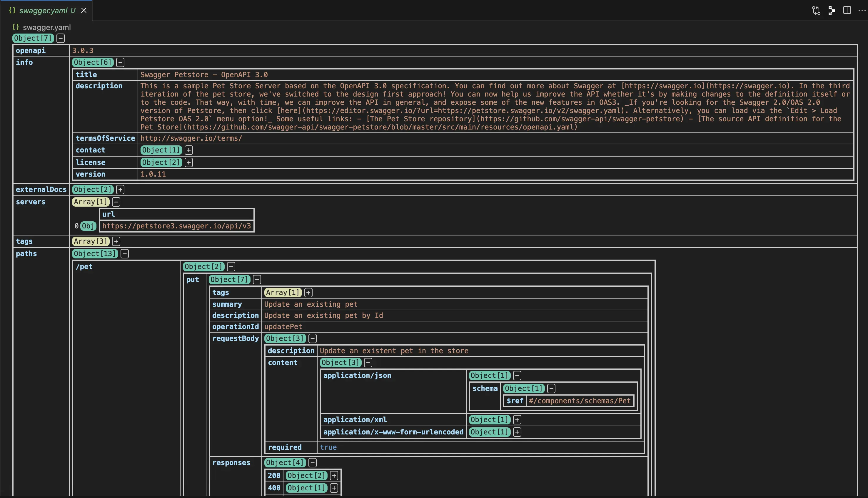868x498 pixels.
Task: Select summary value Update an existing pet
Action: click(311, 304)
